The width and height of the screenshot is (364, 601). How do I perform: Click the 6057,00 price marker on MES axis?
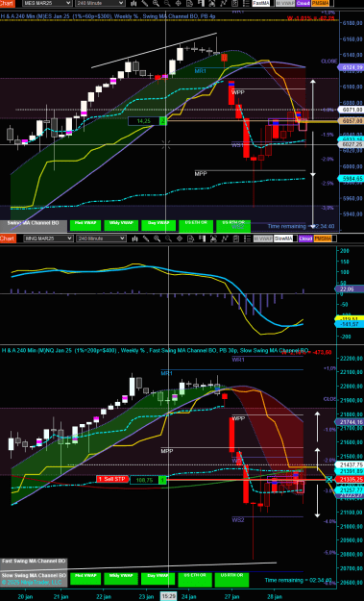[351, 121]
